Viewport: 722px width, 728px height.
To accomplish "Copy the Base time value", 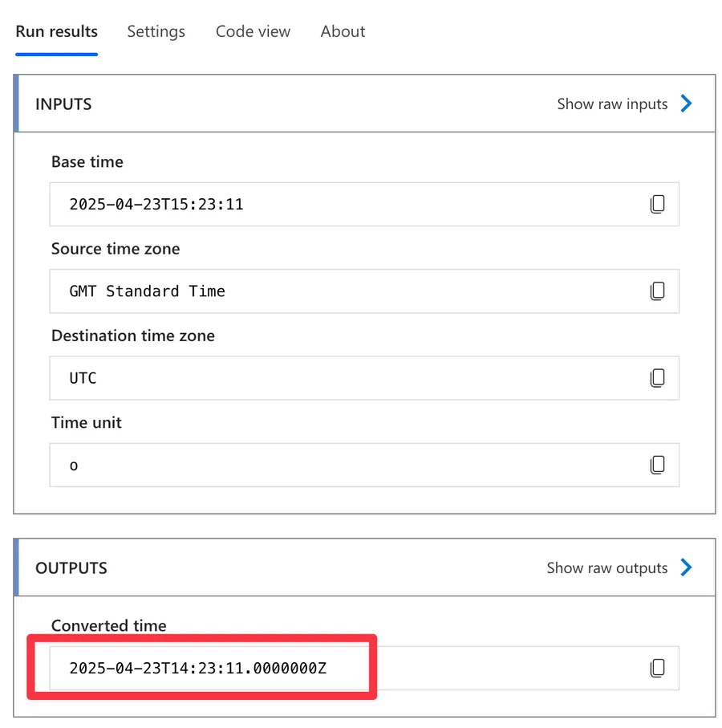I will [x=657, y=205].
